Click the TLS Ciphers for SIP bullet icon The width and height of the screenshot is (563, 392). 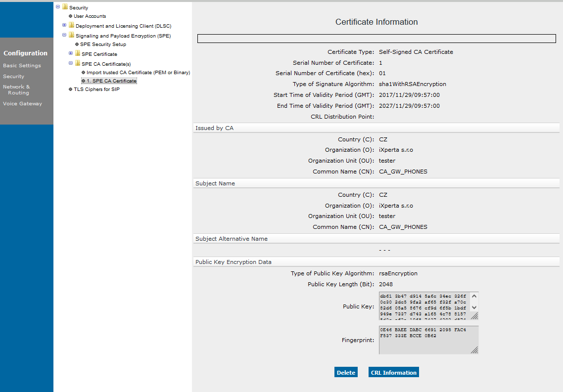click(70, 89)
